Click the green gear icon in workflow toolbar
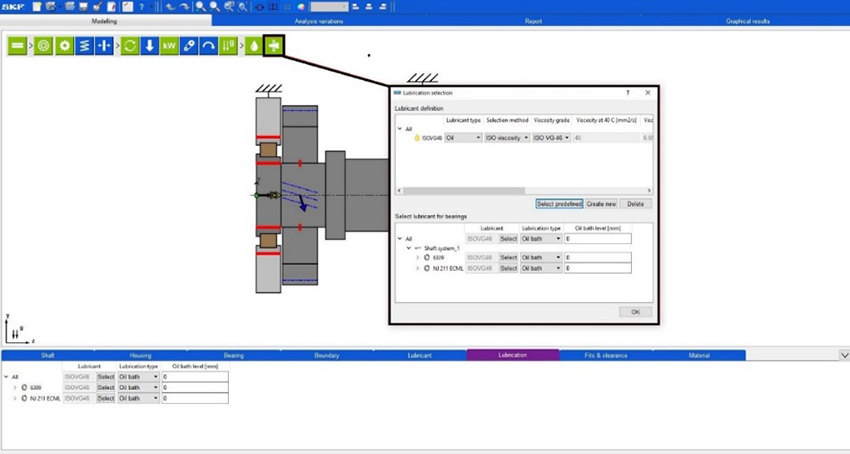The width and height of the screenshot is (850, 454). coord(65,46)
